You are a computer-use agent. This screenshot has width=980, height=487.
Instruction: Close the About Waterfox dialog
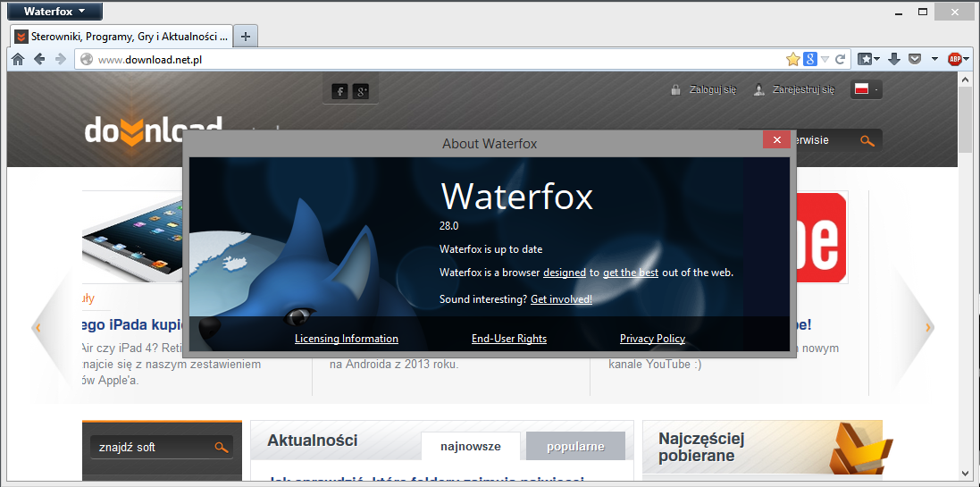click(777, 140)
